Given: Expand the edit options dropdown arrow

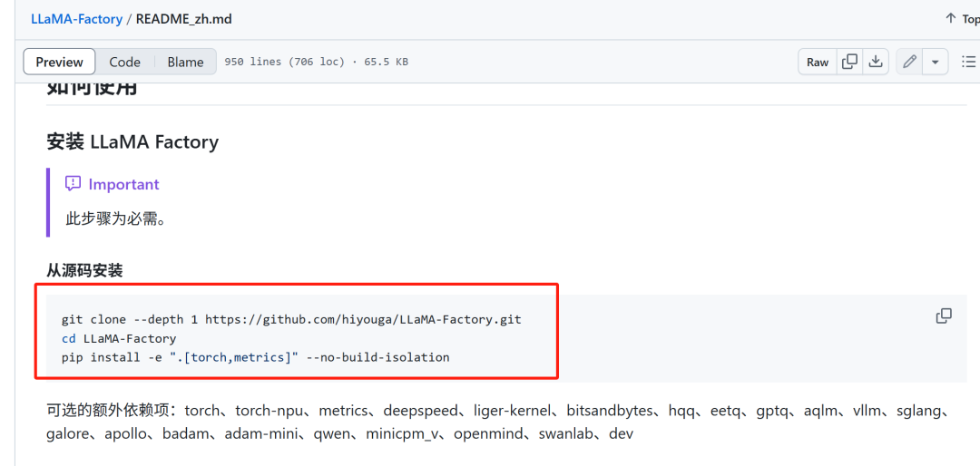Looking at the screenshot, I should click(x=936, y=62).
